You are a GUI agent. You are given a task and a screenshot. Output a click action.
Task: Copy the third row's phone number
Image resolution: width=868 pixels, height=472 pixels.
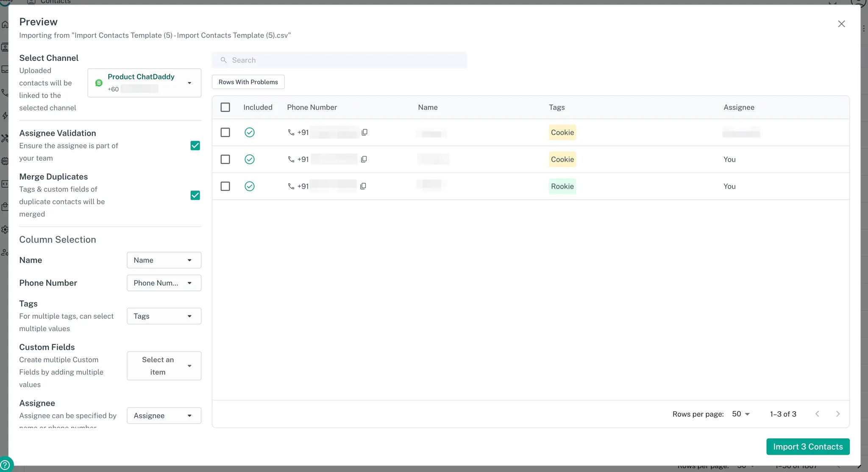pyautogui.click(x=363, y=186)
